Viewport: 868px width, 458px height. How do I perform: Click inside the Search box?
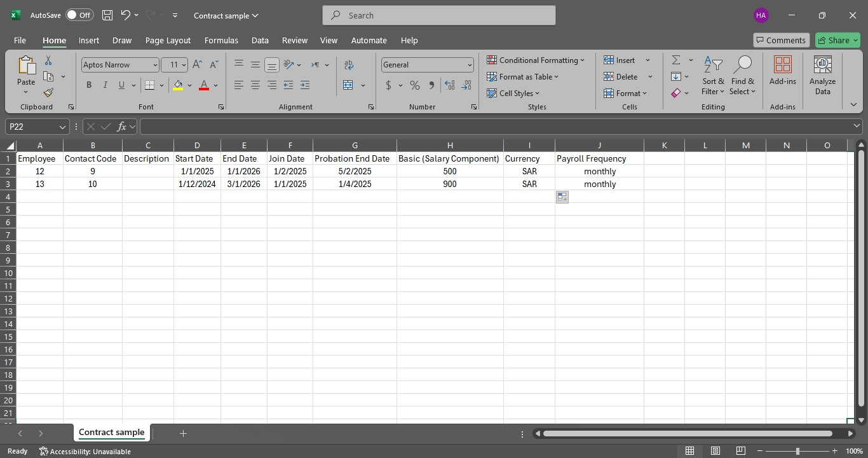438,15
